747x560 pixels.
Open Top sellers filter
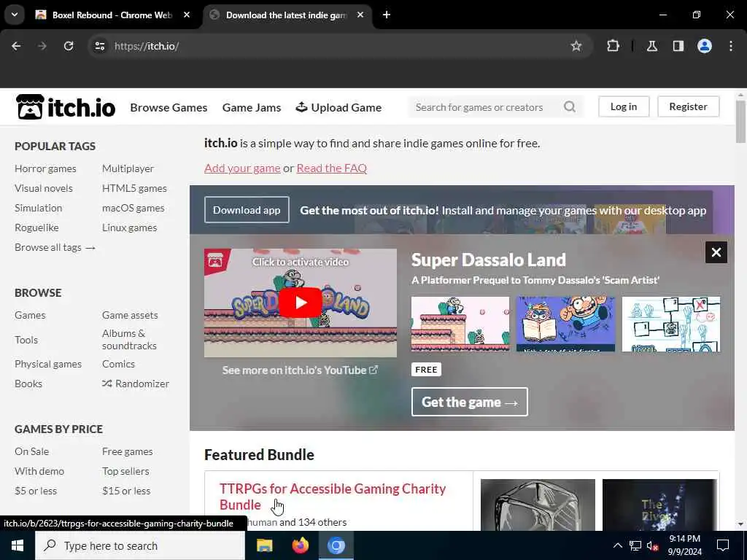coord(125,472)
